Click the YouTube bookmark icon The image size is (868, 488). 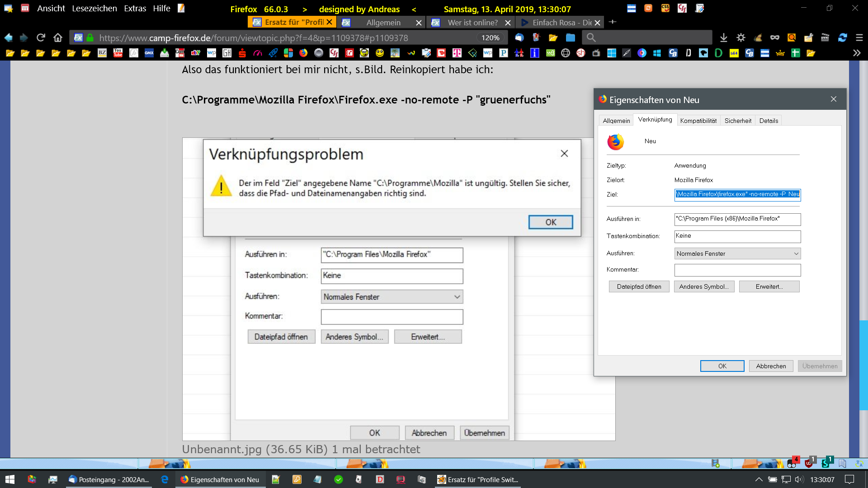click(x=118, y=53)
